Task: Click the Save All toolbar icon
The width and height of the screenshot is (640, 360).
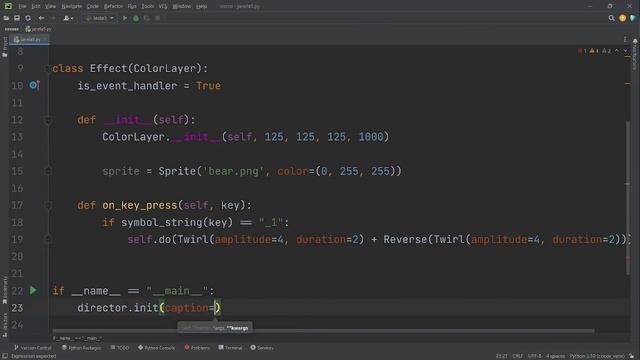Action: point(17,18)
